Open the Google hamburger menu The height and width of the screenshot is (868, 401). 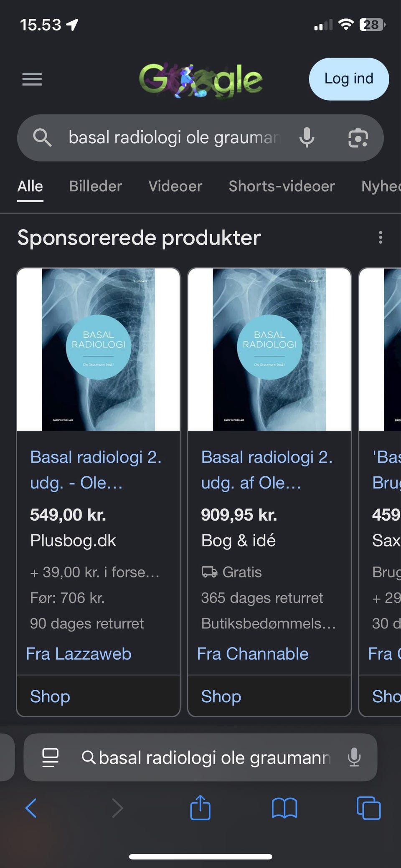point(32,79)
